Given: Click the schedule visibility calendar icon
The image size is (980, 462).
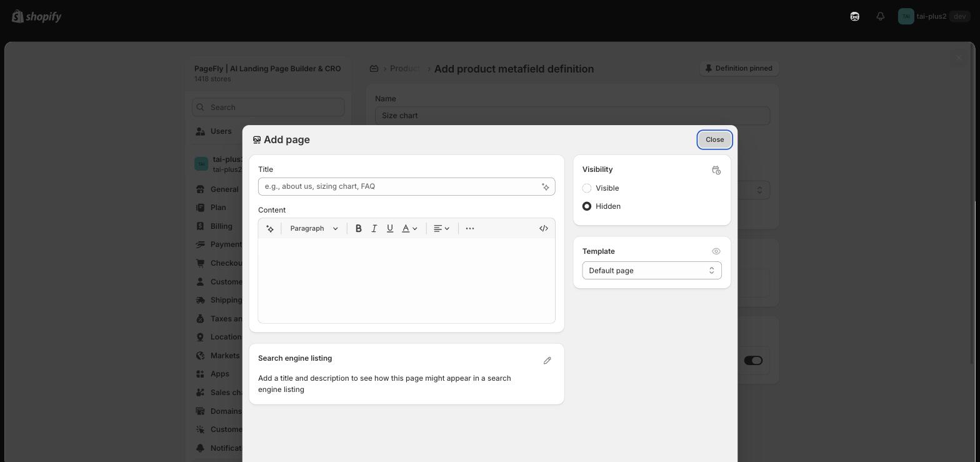Looking at the screenshot, I should pos(716,170).
